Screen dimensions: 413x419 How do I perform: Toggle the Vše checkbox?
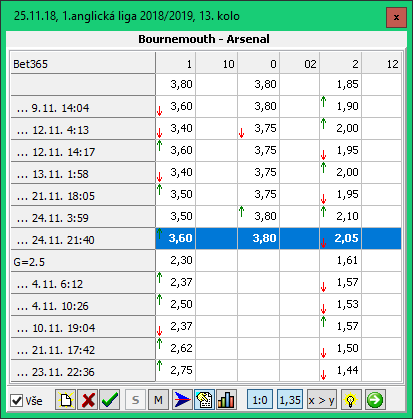(x=16, y=400)
